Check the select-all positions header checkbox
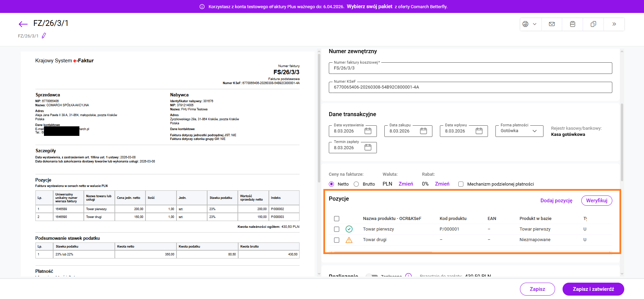Screen dimensions: 644x299 (x=337, y=219)
